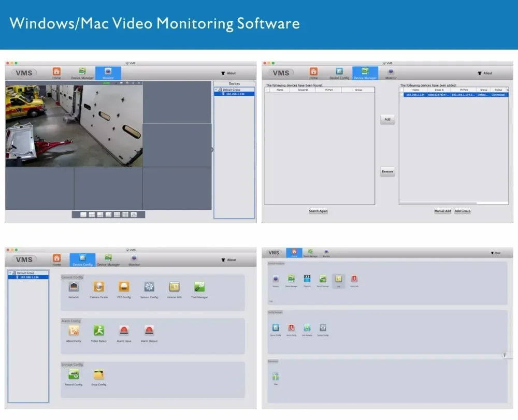Viewport: 518px width, 420px height.
Task: Open the Map extension icon
Action: coord(276,376)
